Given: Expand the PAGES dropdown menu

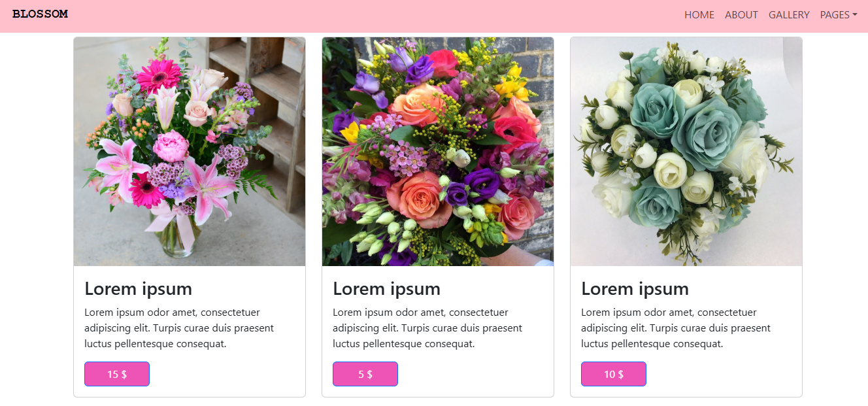Looking at the screenshot, I should point(839,15).
